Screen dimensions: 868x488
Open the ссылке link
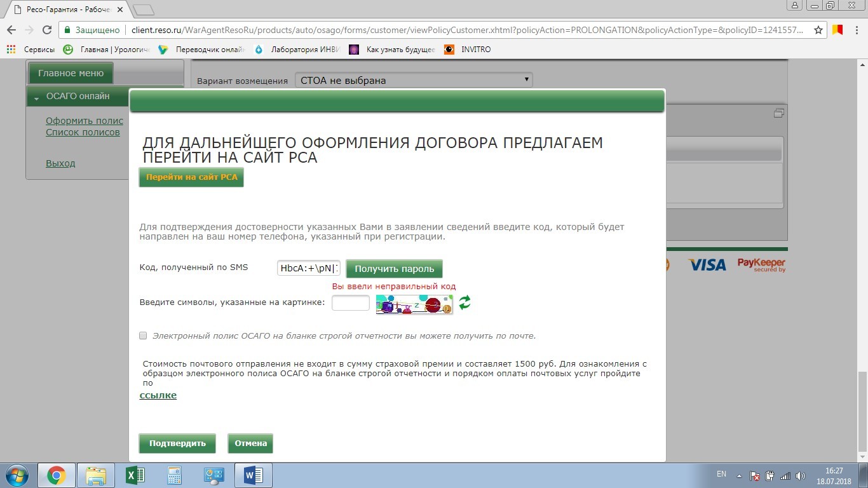[158, 395]
